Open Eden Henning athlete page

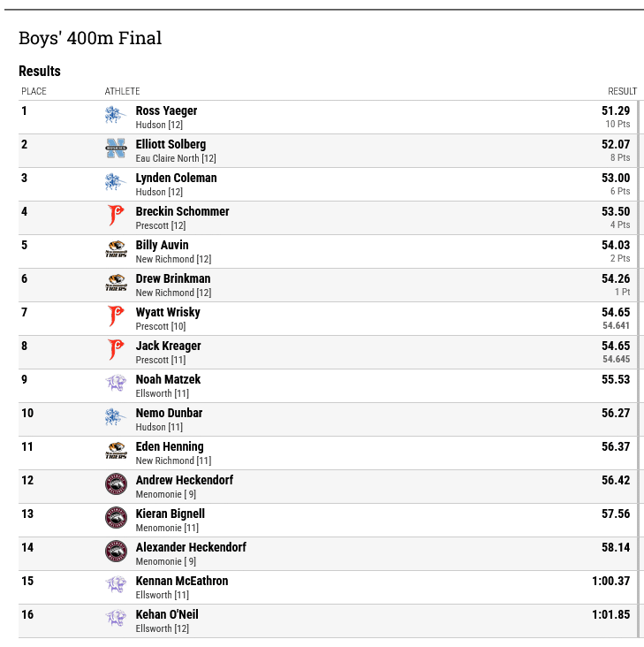pos(170,446)
